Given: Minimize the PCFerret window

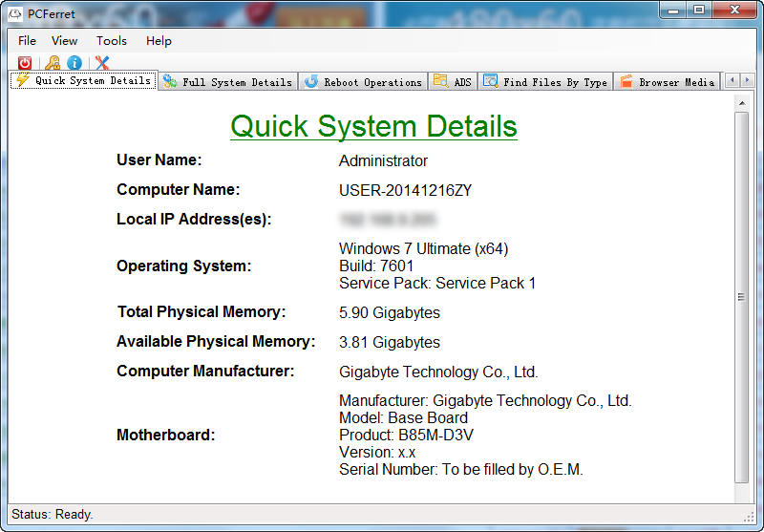Looking at the screenshot, I should coord(673,10).
